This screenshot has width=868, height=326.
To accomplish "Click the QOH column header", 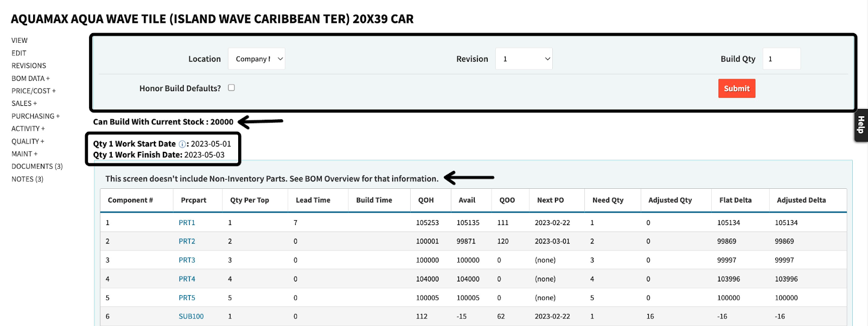I will (x=426, y=200).
